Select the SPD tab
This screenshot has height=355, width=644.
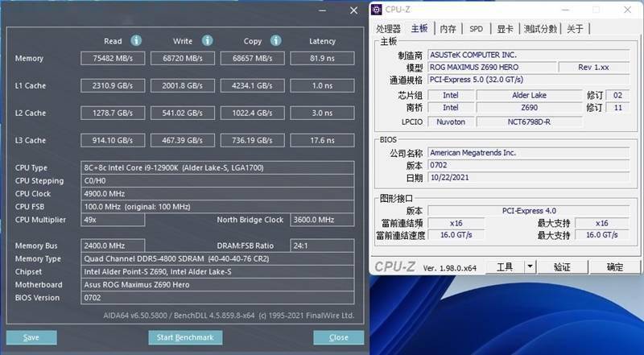tap(477, 28)
